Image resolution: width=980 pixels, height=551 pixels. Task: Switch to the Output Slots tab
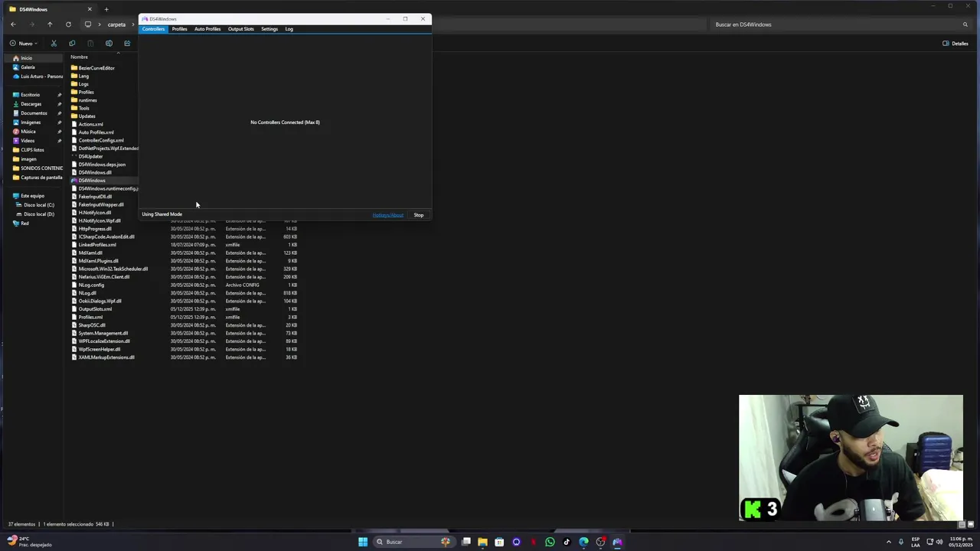tap(240, 29)
